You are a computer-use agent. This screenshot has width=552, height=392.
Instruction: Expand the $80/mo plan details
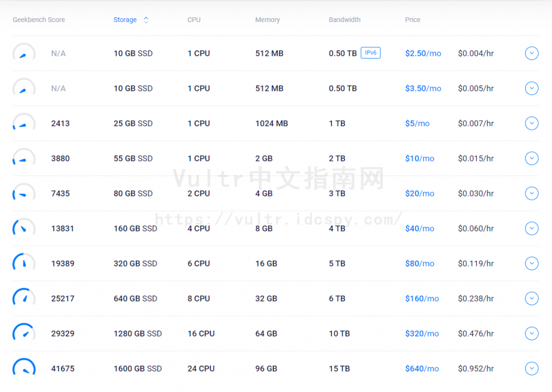(x=532, y=263)
